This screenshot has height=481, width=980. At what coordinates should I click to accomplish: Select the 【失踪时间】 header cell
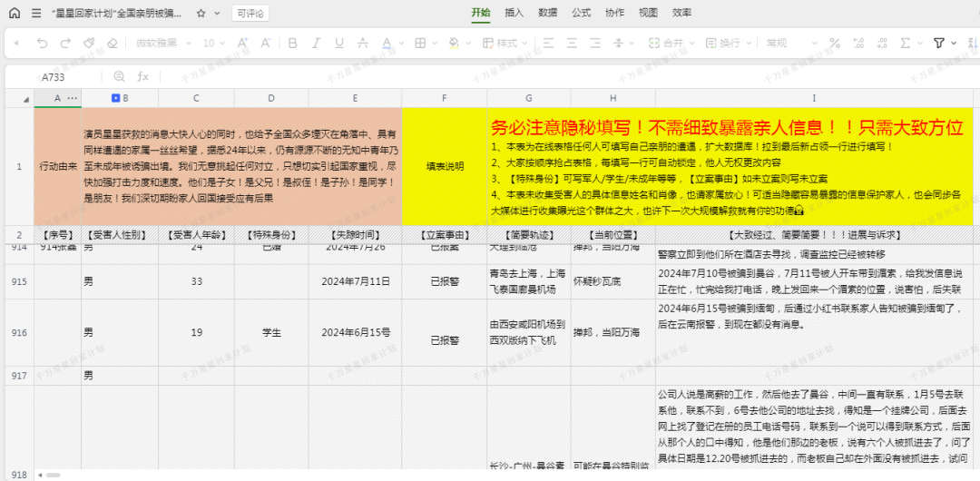pos(355,235)
